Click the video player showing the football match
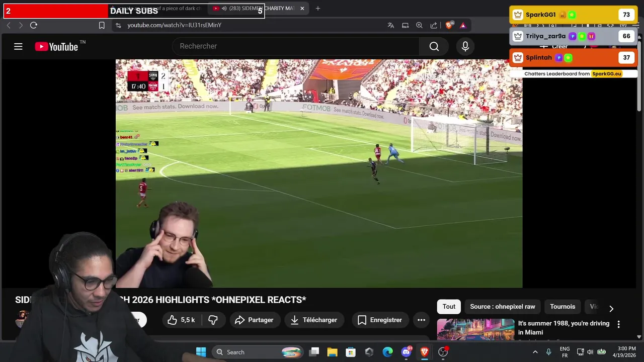The image size is (644, 362). 319,173
